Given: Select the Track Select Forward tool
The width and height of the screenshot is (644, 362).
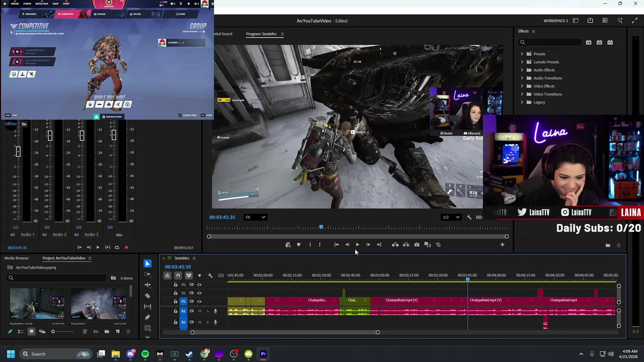Looking at the screenshot, I should (x=147, y=275).
